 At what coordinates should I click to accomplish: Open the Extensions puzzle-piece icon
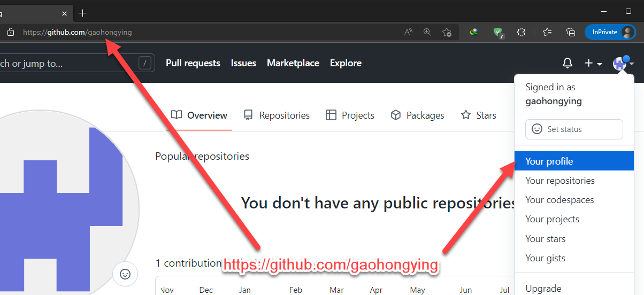[522, 32]
